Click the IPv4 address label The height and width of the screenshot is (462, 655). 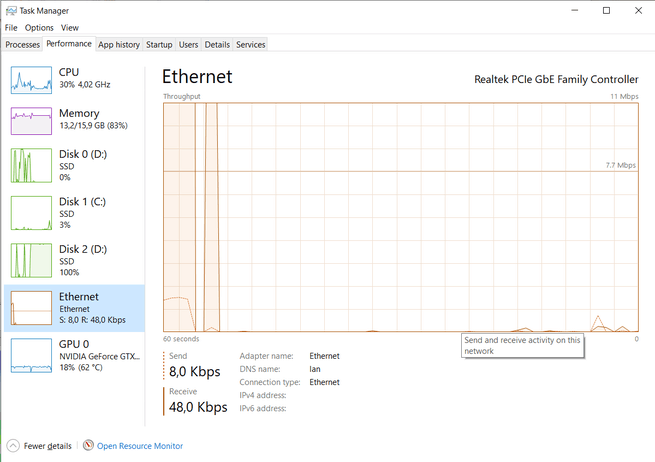point(263,395)
